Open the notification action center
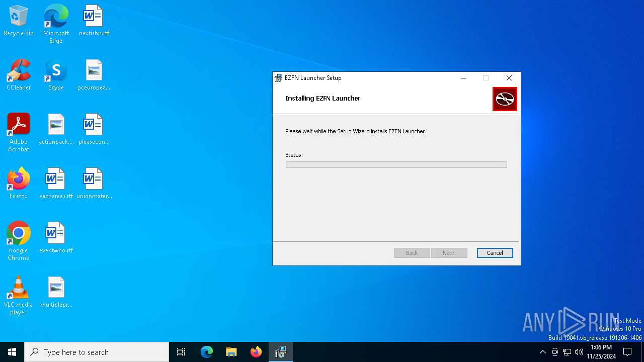The image size is (644, 362). pyautogui.click(x=627, y=352)
